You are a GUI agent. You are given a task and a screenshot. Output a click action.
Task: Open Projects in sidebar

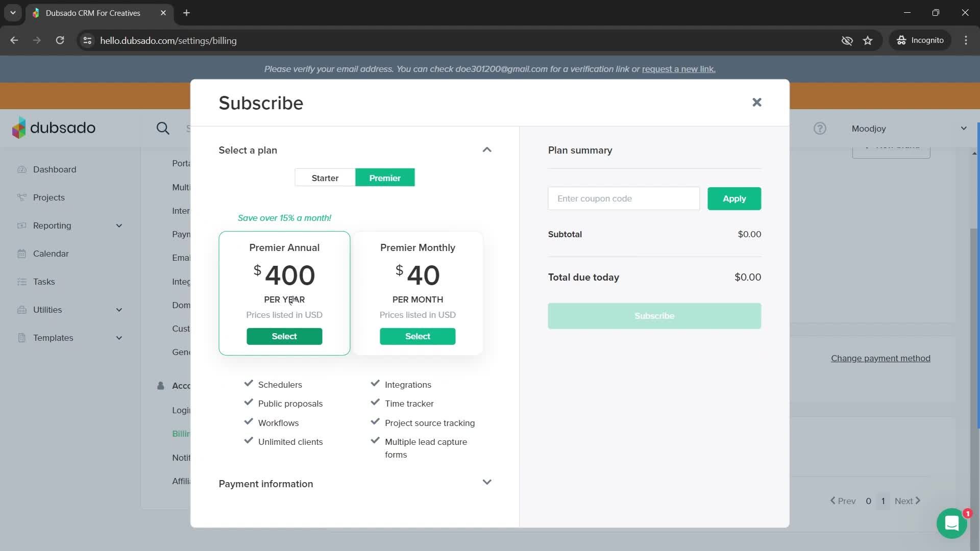(x=49, y=197)
